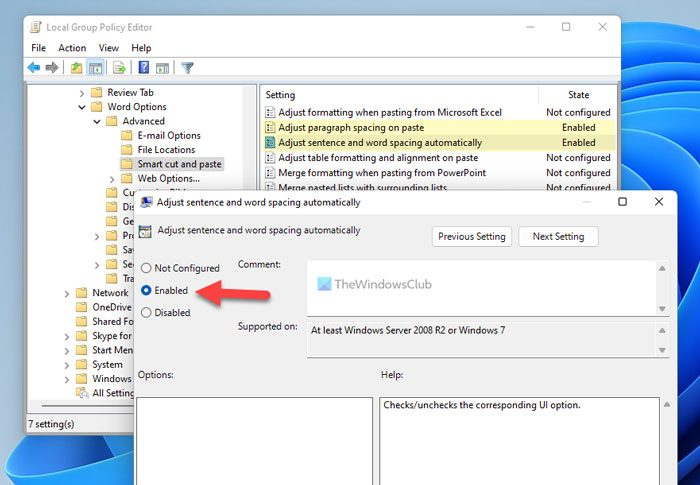700x485 pixels.
Task: Click Help pane scroll up arrow
Action: tap(667, 405)
